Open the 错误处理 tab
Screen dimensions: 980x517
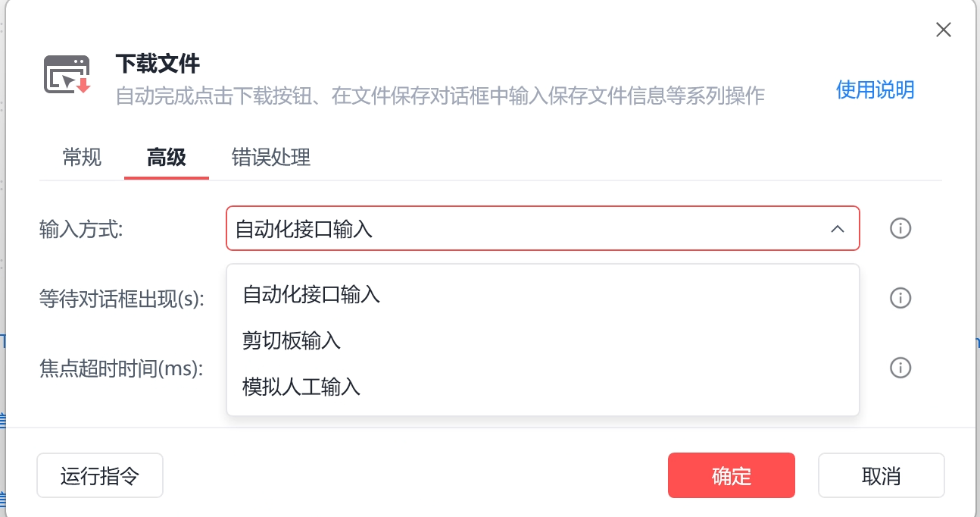271,157
